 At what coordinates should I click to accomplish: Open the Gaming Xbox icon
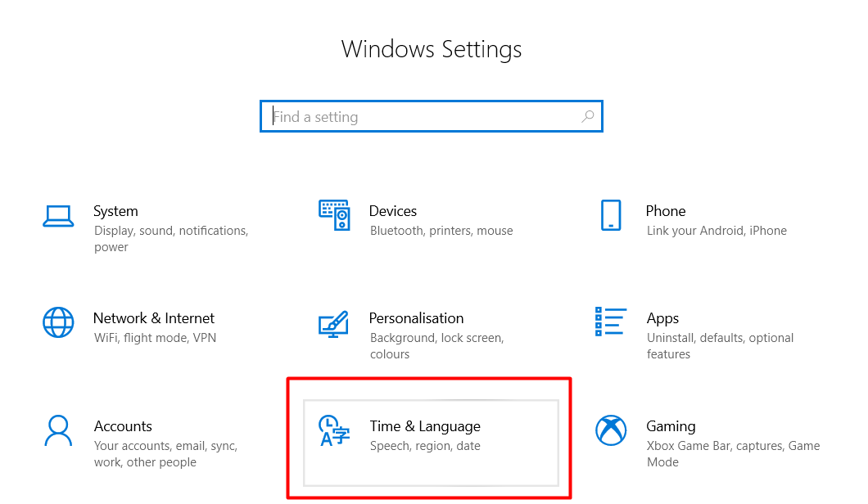[x=611, y=430]
